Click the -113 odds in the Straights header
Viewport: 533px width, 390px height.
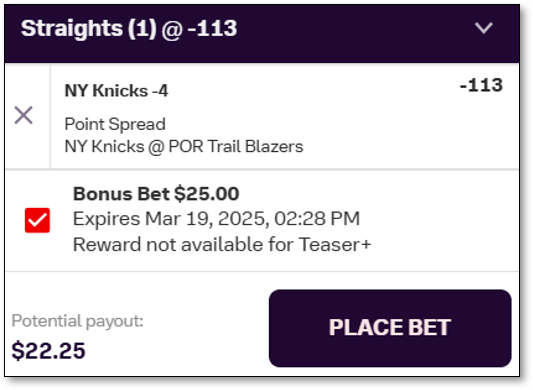pos(212,28)
